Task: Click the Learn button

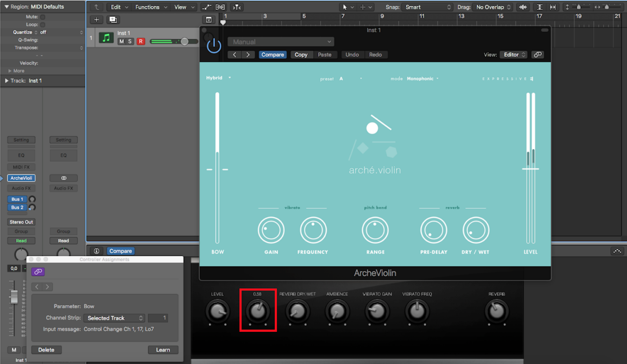Action: point(163,350)
